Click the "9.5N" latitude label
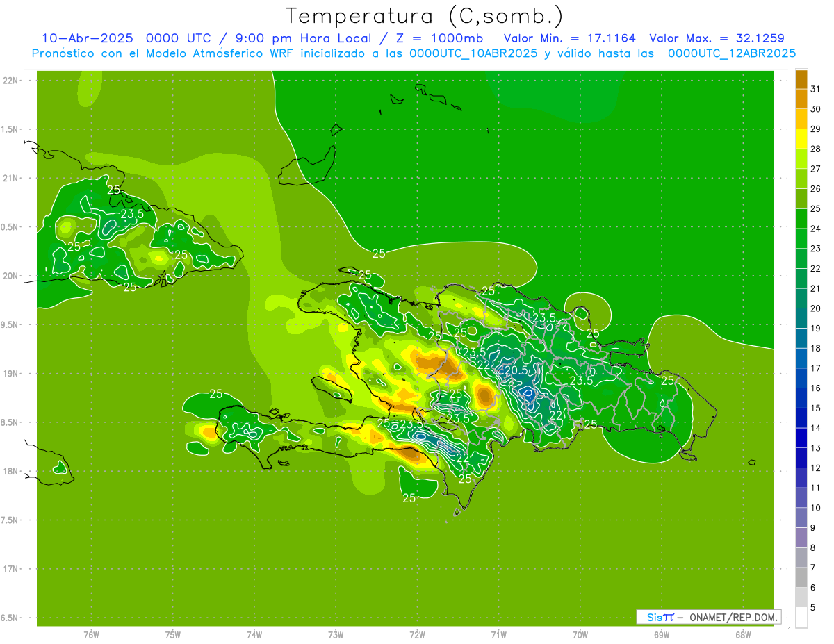Screen dimensions: 834x644 coord(10,325)
